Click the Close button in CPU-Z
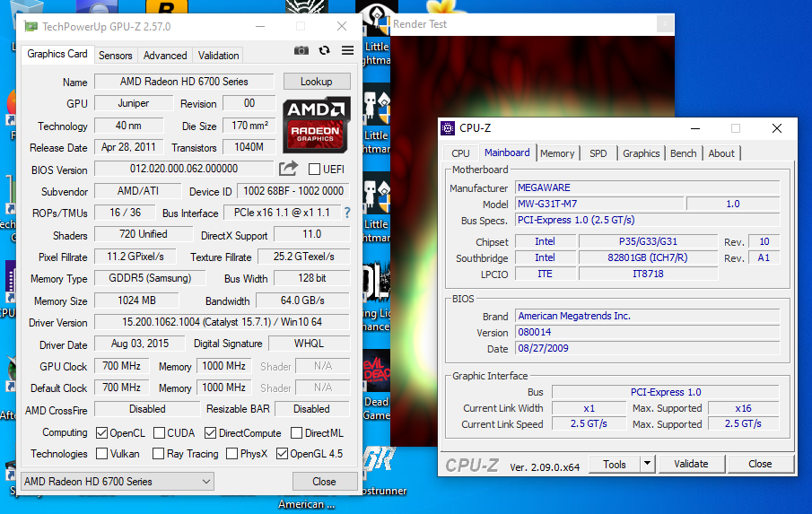 760,464
